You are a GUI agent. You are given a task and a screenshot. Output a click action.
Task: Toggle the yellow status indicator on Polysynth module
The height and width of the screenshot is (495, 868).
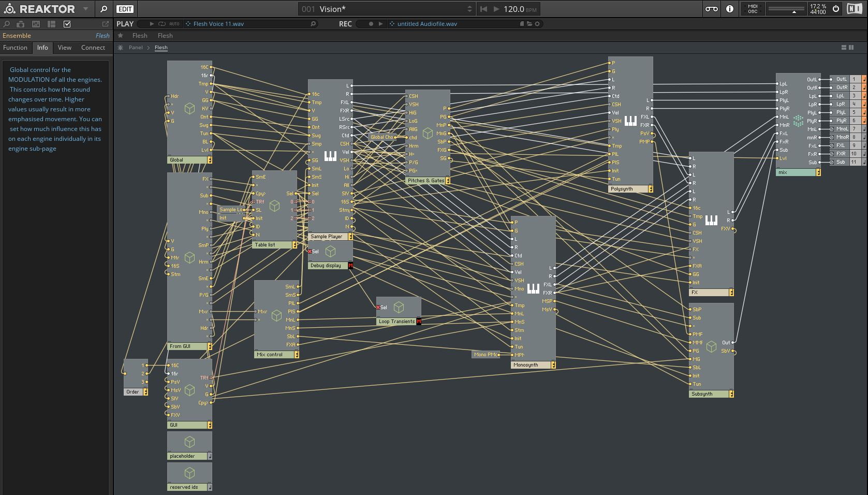651,189
